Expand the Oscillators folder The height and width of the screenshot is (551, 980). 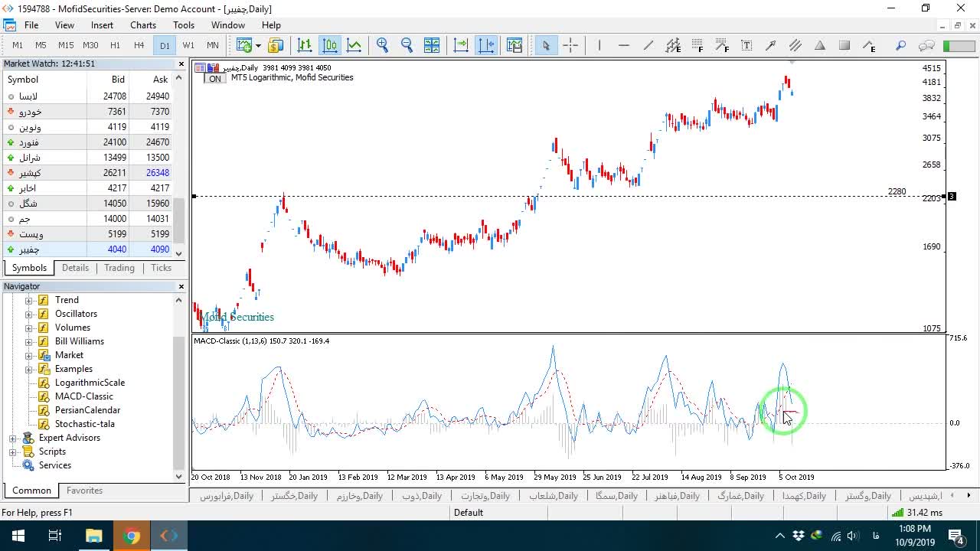29,314
